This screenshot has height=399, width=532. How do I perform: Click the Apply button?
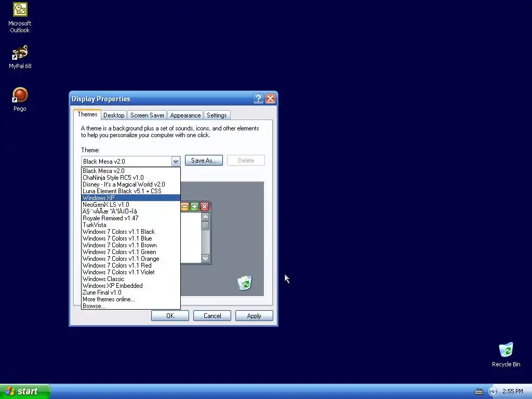pos(254,316)
